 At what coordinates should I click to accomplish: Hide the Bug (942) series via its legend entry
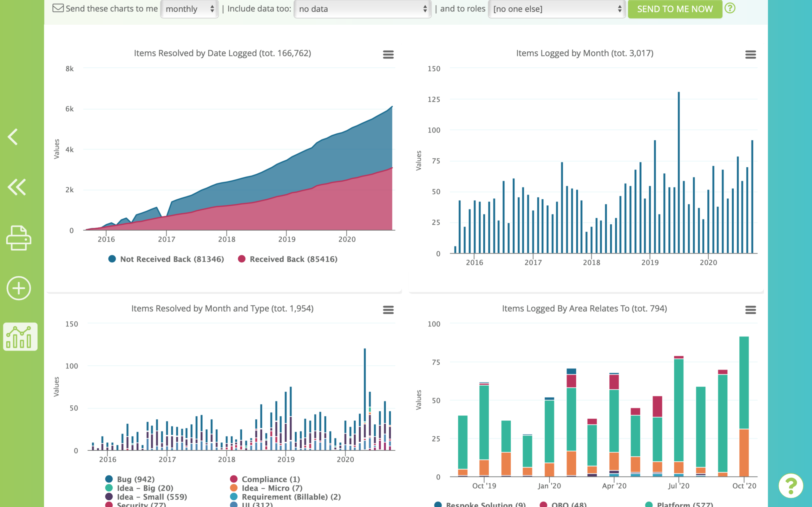click(135, 479)
